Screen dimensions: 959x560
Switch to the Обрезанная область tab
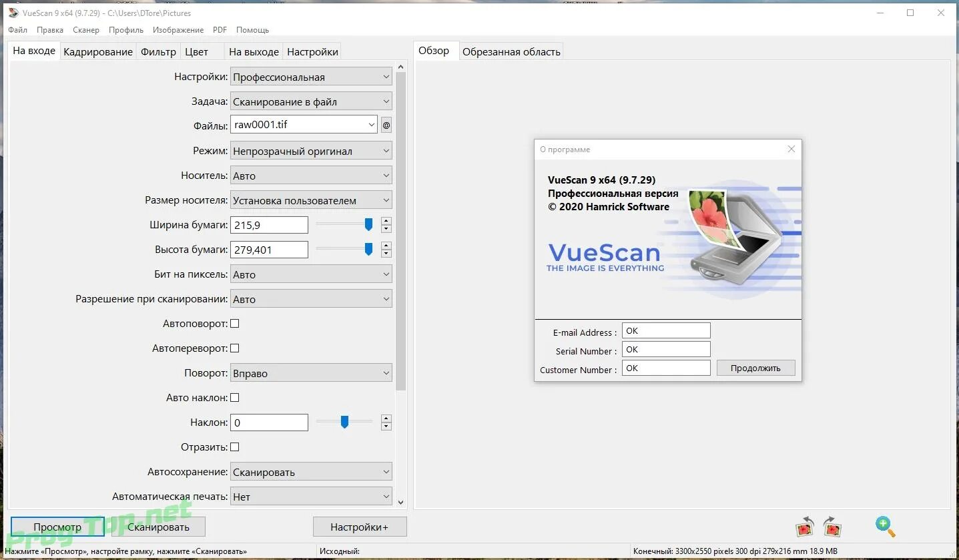[511, 51]
